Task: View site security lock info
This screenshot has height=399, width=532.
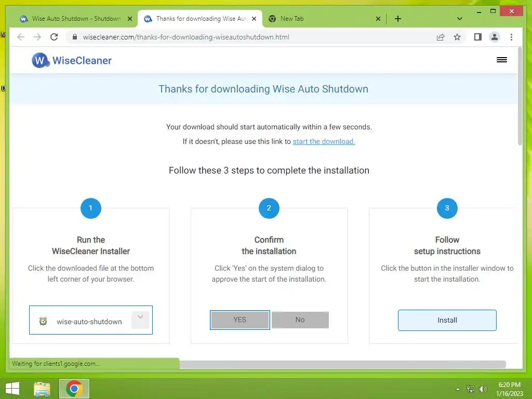Action: click(75, 37)
